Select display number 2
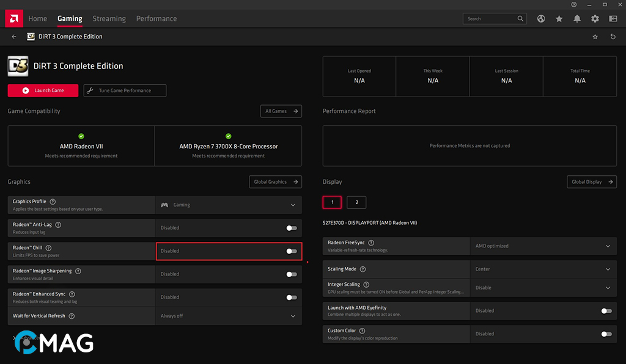Screen dimensions: 626x364 (x=356, y=202)
